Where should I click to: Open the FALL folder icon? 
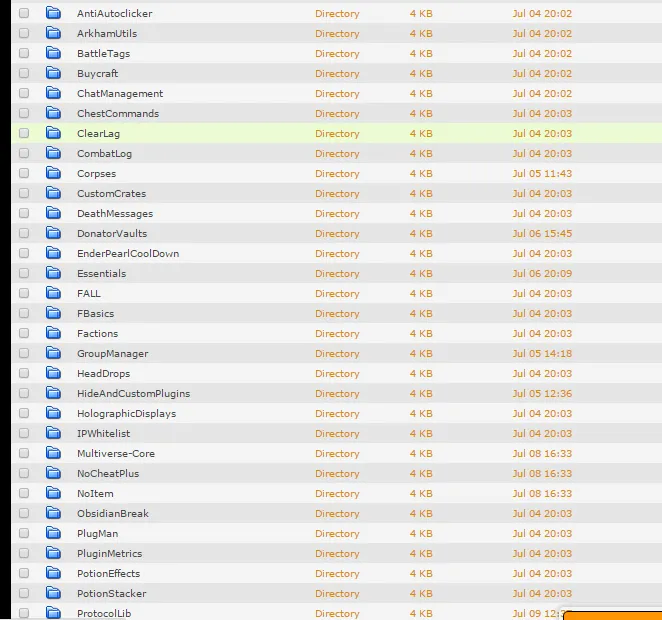coord(53,293)
